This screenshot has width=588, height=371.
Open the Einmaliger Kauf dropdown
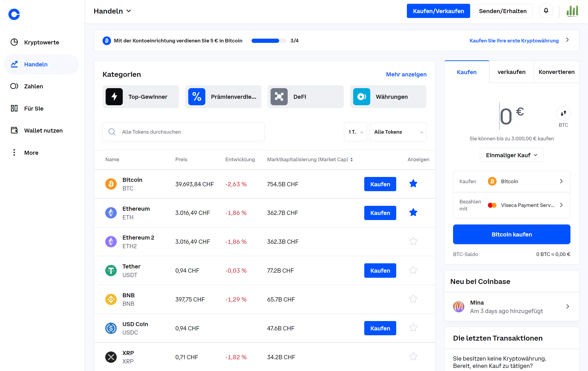click(x=511, y=155)
